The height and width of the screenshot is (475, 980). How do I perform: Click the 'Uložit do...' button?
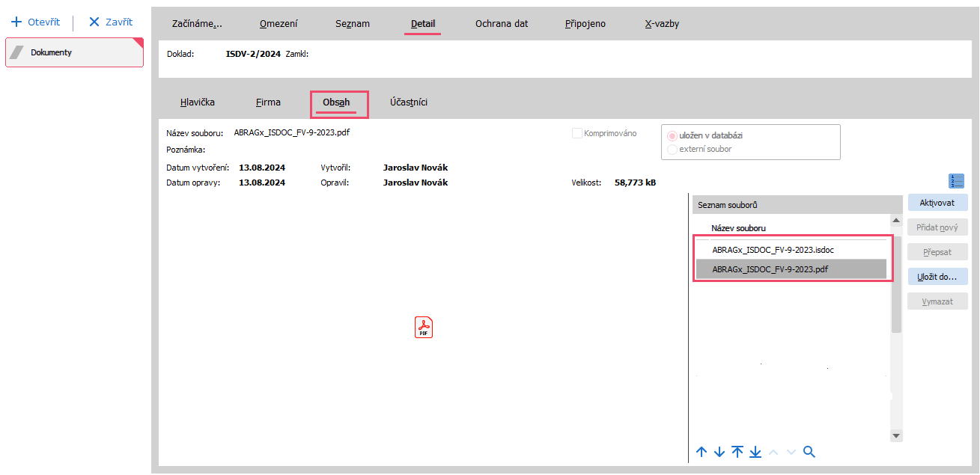937,277
